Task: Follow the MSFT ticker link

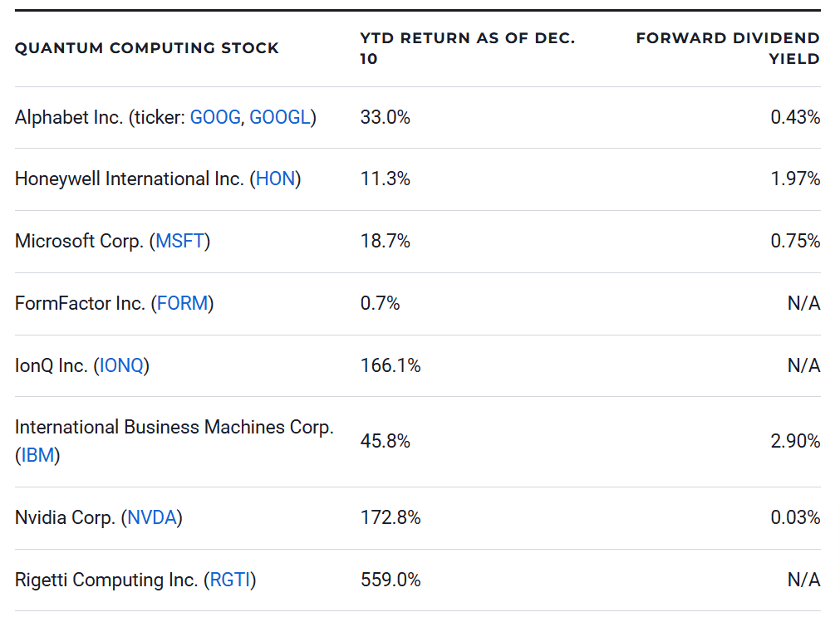Action: click(179, 242)
